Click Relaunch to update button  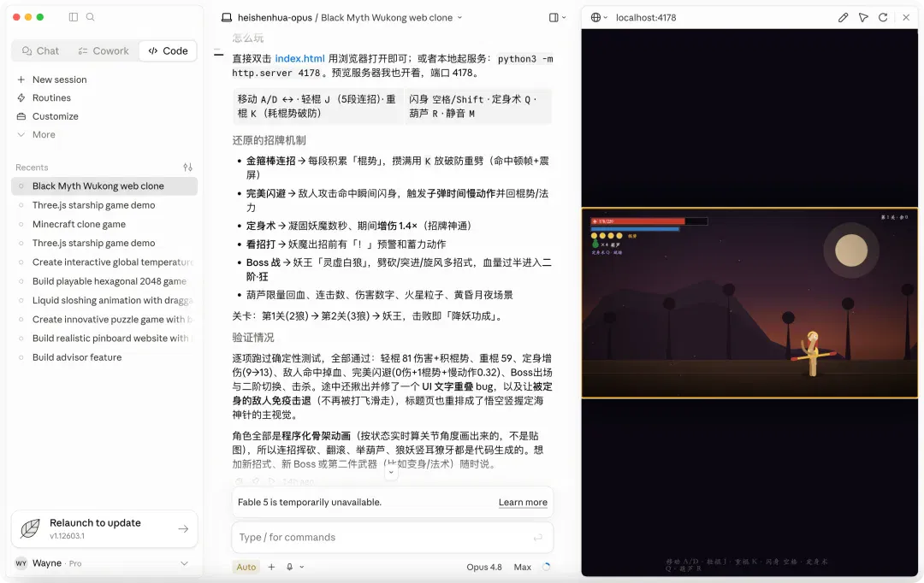tap(104, 528)
